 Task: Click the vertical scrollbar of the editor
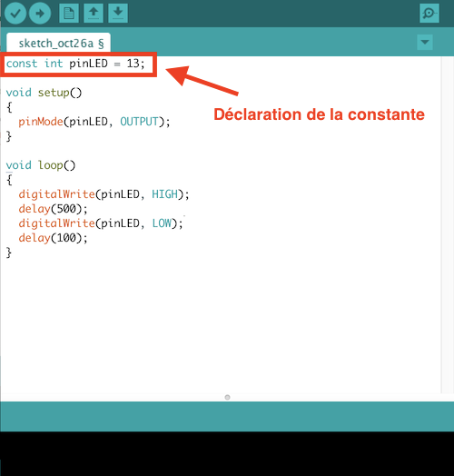(448, 224)
